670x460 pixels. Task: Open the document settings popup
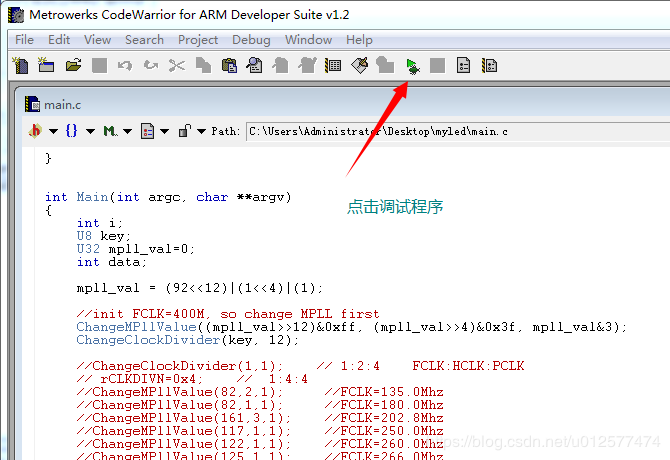(x=154, y=131)
